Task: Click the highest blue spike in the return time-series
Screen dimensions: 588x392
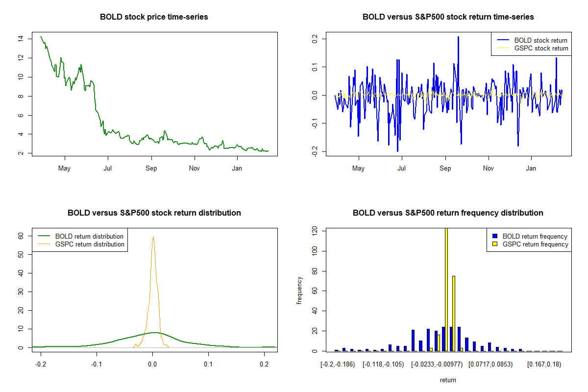Action: (458, 37)
